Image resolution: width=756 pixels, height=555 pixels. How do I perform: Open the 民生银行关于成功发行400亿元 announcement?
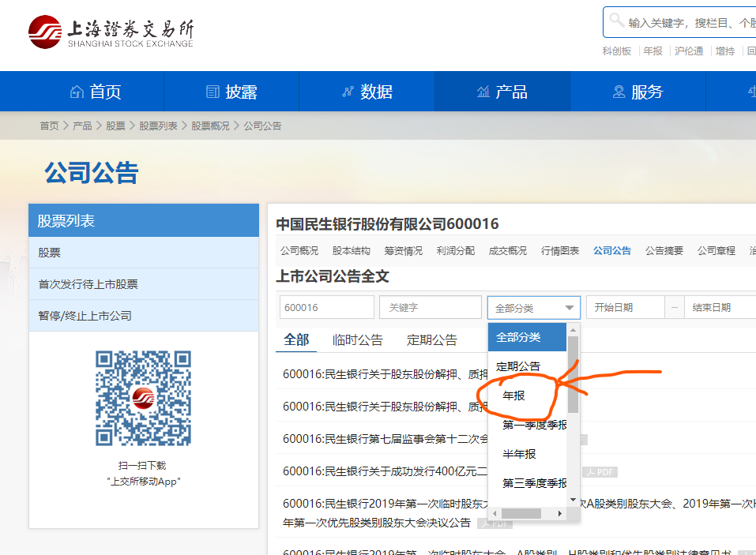(x=386, y=471)
